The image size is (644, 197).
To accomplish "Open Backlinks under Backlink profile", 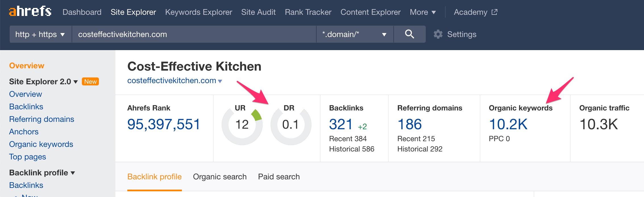I will pos(26,185).
